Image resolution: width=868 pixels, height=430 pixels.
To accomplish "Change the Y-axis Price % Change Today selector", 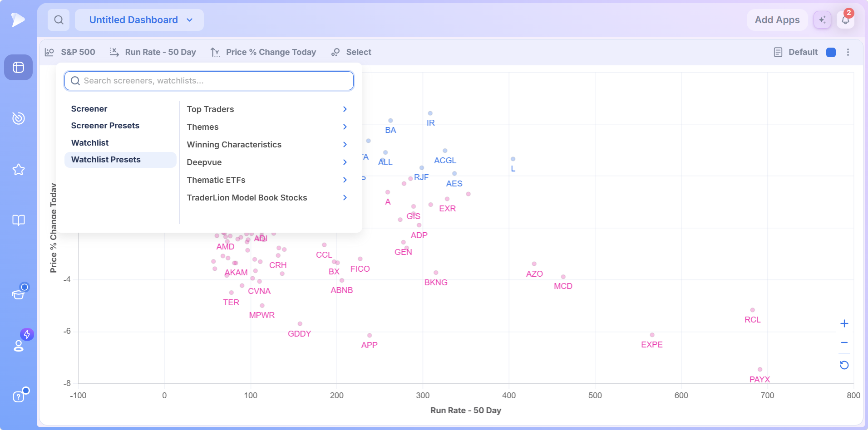I will click(263, 52).
